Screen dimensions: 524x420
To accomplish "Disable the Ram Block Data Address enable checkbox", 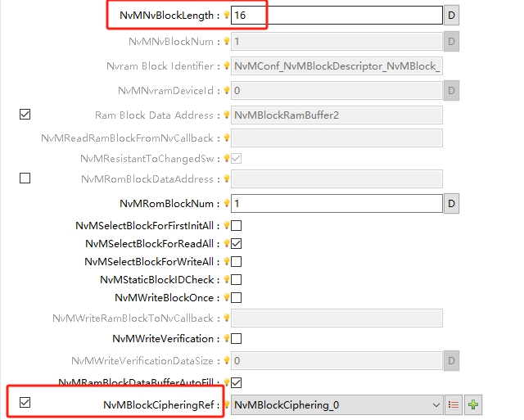I will (25, 115).
